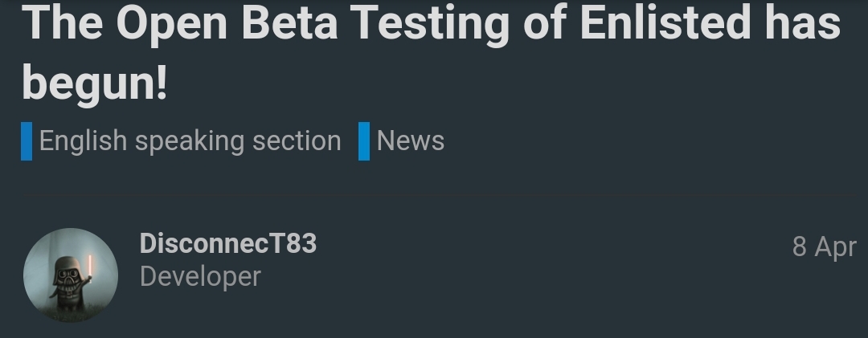Show the post timestamp 8 Apr
The image size is (868, 338).
pyautogui.click(x=825, y=246)
